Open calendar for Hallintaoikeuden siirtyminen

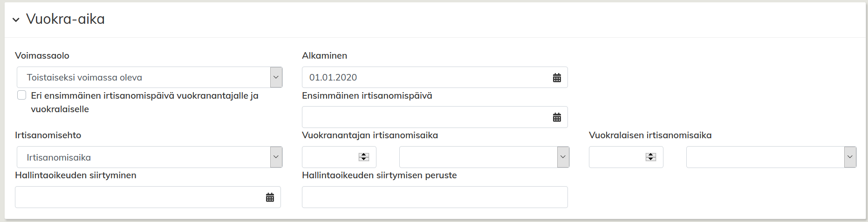point(270,197)
